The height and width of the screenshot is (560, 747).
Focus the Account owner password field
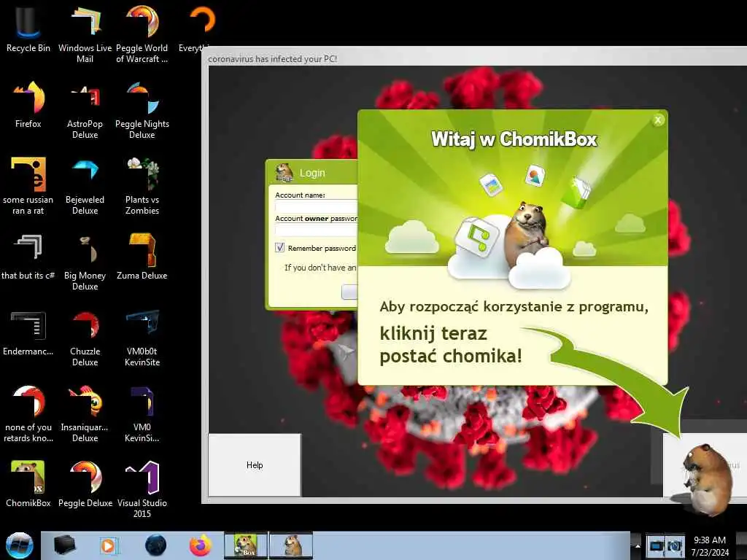tap(316, 230)
